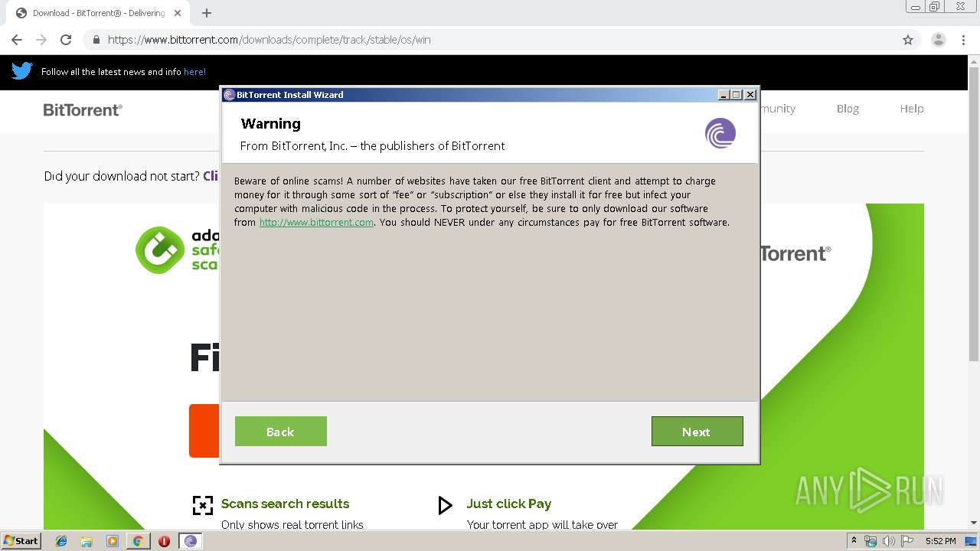Screen dimensions: 980x551
Task: Click 'Just click Pay' heading
Action: (x=508, y=504)
